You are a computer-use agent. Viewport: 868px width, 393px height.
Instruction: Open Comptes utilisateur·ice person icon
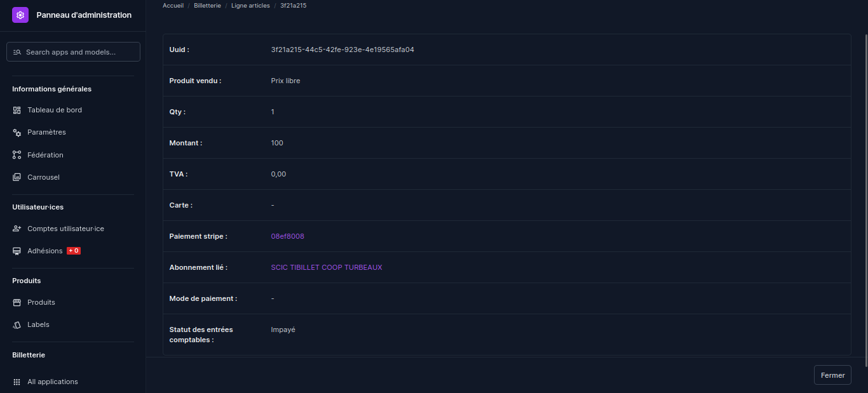point(17,229)
